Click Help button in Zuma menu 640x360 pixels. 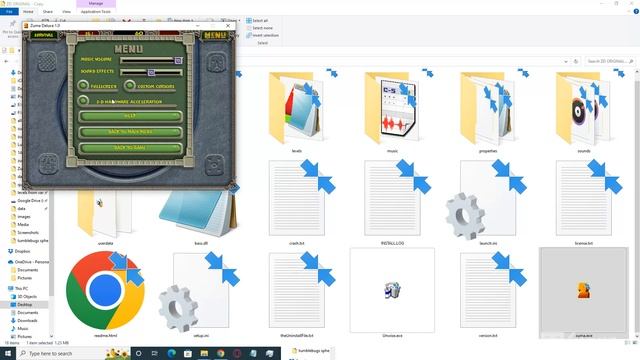point(130,116)
